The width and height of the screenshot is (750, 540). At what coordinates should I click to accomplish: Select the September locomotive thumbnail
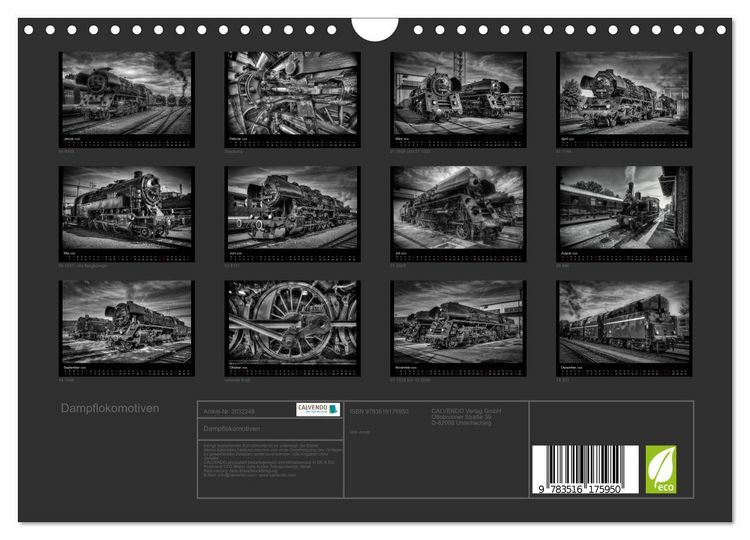(127, 328)
